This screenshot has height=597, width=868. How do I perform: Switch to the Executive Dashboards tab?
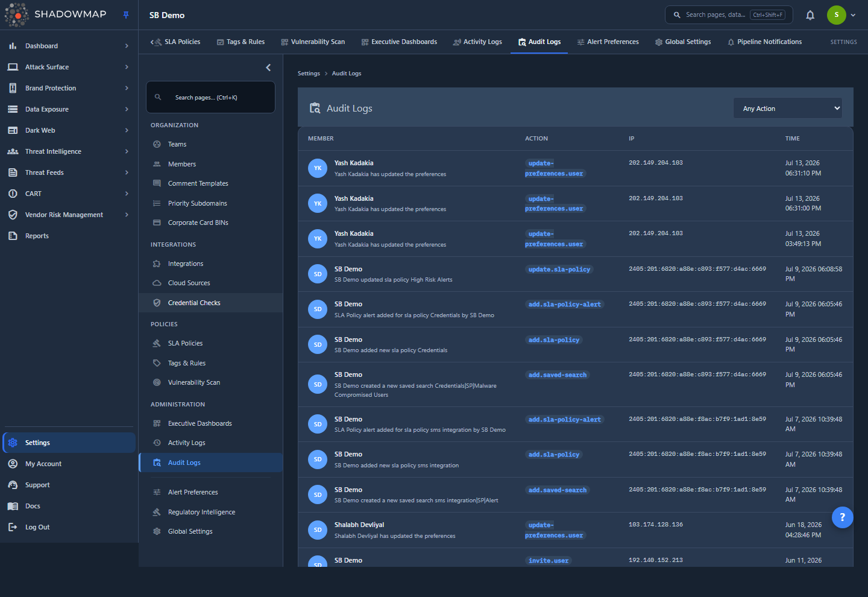point(399,42)
